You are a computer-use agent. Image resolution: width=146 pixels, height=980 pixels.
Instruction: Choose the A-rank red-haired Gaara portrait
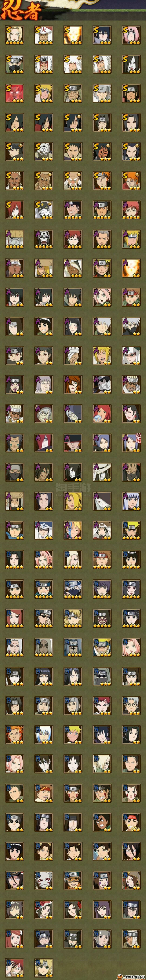pyautogui.click(x=73, y=239)
